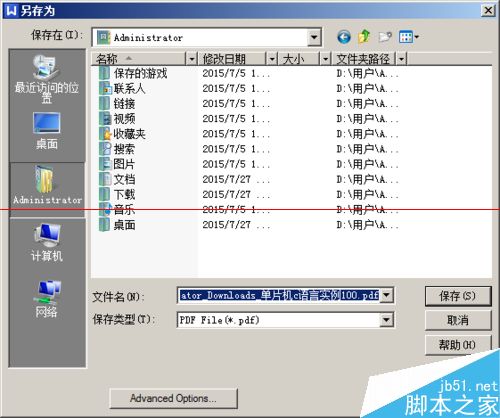This screenshot has height=418, width=500.
Task: Open 计算机 from the sidebar
Action: click(47, 242)
